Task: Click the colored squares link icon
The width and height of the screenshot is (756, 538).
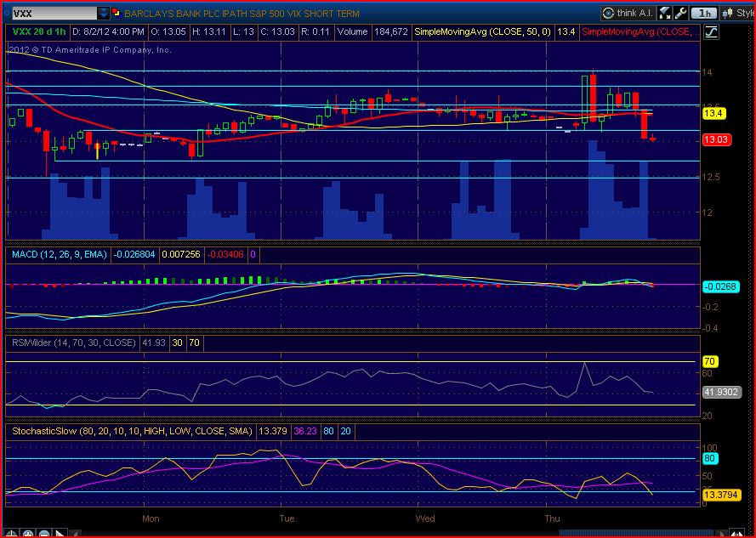Action: [x=116, y=13]
